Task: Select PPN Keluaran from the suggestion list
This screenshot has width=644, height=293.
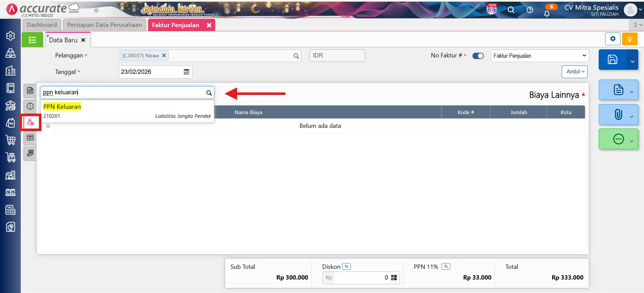Action: click(x=62, y=107)
